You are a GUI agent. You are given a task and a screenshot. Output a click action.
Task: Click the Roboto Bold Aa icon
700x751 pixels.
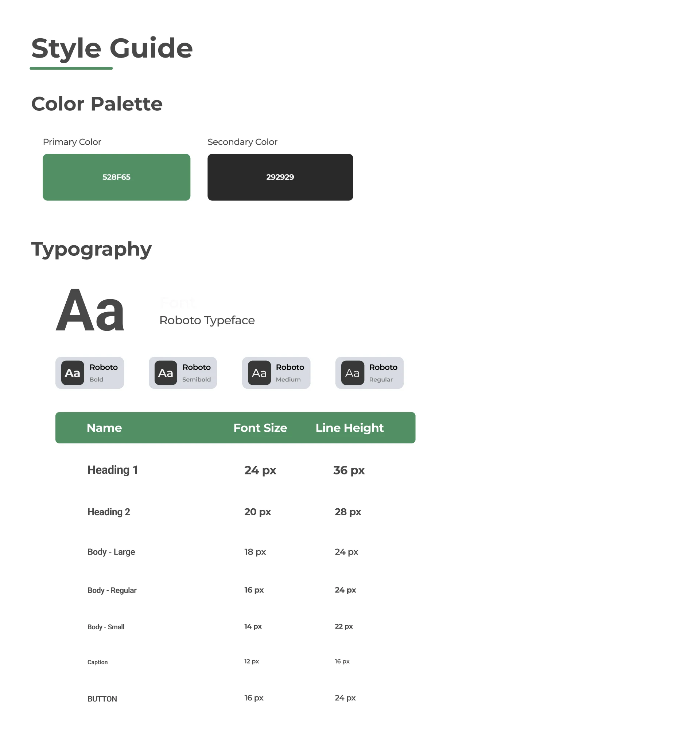72,372
